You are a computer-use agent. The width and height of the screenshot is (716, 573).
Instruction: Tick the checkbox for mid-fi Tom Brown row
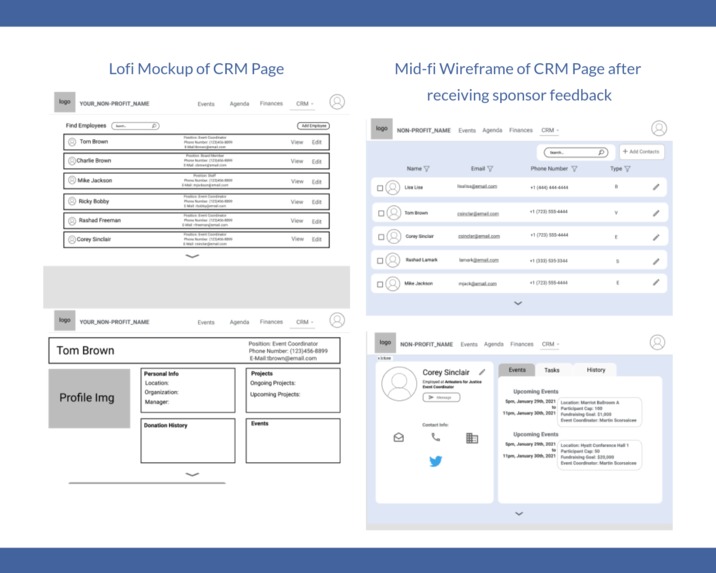click(381, 213)
